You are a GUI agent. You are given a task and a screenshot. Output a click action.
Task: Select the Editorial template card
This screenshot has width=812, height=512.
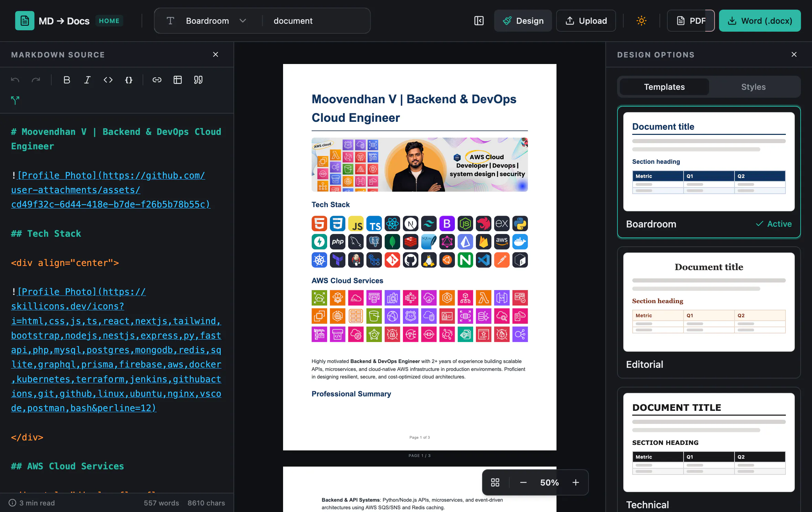[709, 312]
